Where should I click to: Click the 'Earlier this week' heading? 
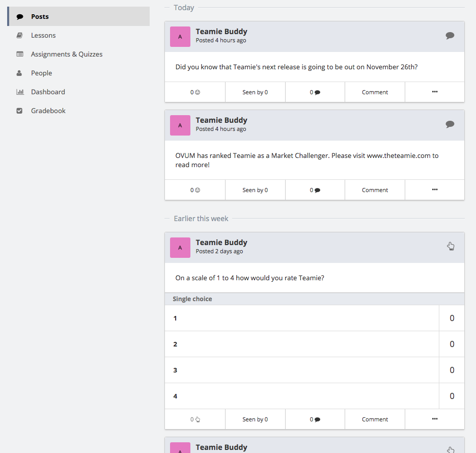pyautogui.click(x=201, y=219)
